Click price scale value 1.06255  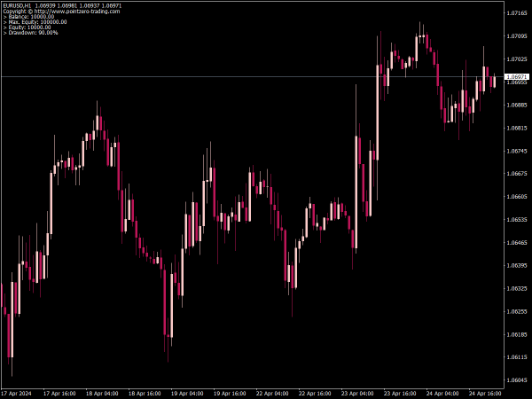(517, 311)
